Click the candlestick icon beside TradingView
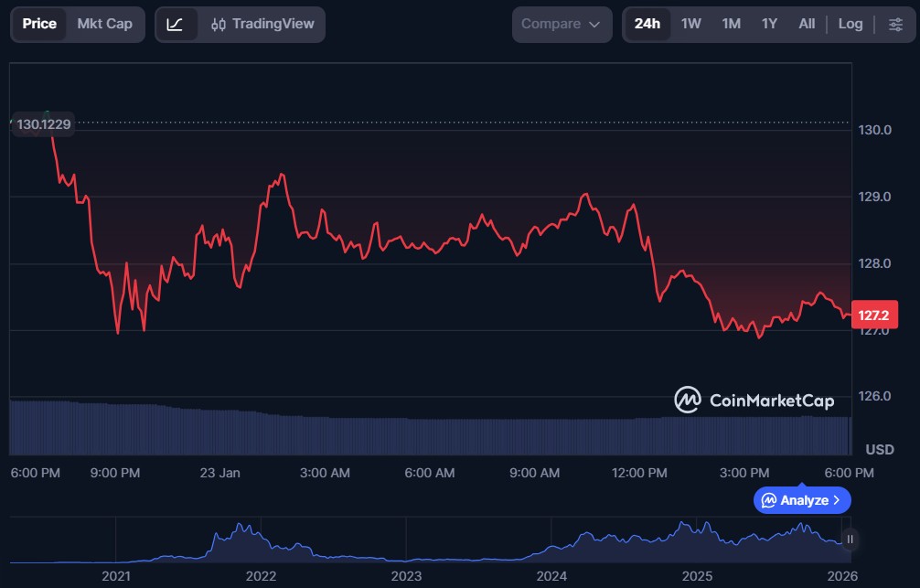This screenshot has height=588, width=920. click(x=218, y=25)
